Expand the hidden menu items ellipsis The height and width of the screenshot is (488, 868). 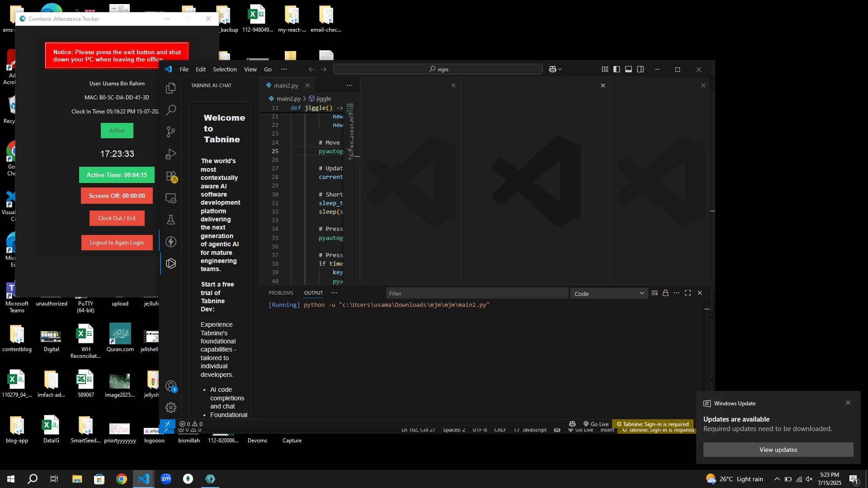click(x=284, y=69)
